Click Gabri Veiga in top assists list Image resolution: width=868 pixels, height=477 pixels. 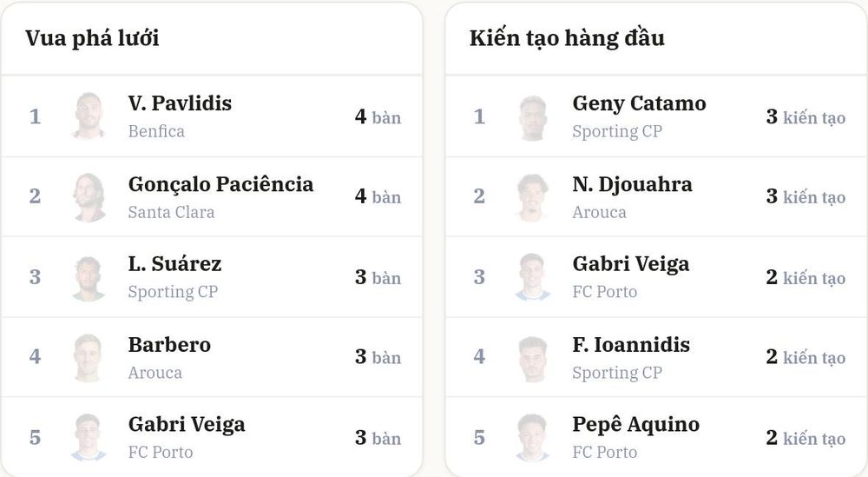click(631, 265)
